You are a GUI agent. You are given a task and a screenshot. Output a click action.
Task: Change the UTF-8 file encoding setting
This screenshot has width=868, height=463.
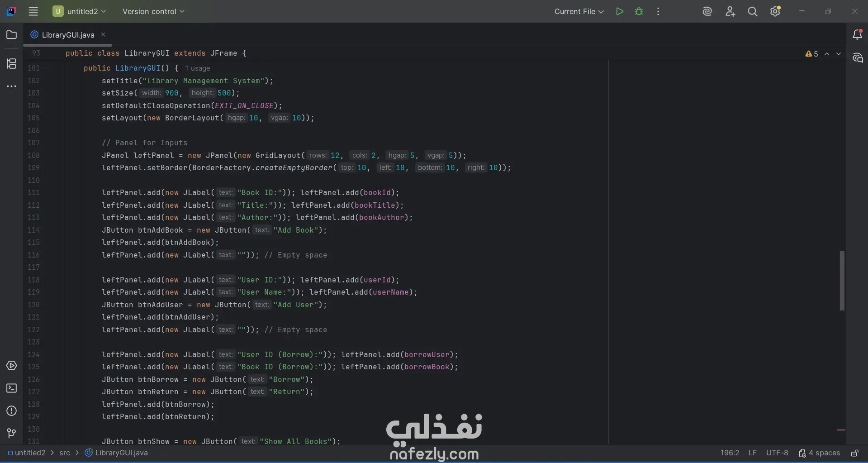point(777,453)
